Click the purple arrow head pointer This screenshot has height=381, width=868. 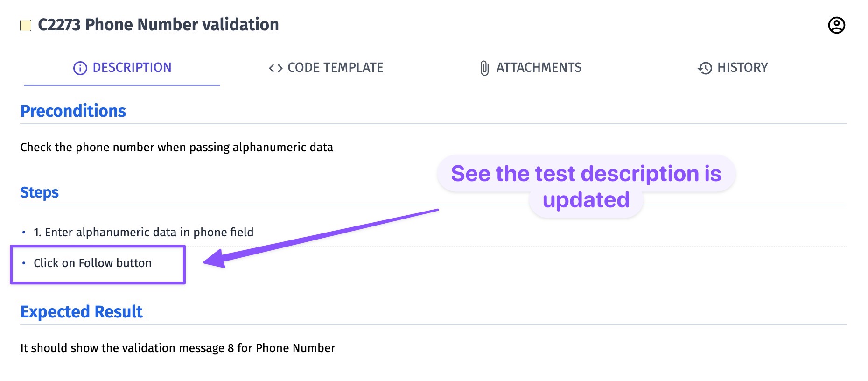[215, 259]
